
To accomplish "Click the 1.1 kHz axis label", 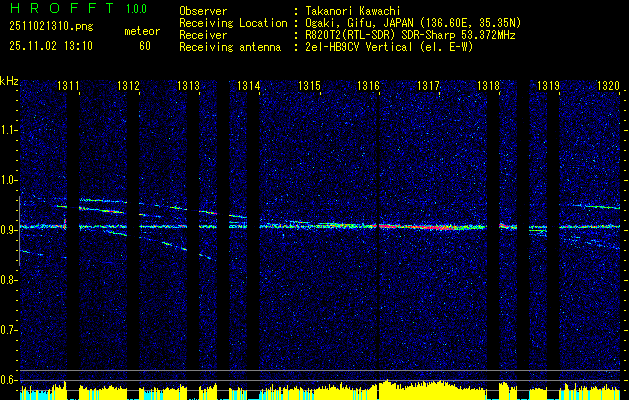I will pos(8,130).
